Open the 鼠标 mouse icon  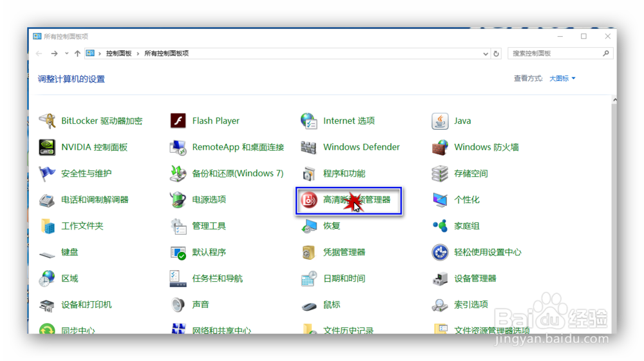pos(309,306)
